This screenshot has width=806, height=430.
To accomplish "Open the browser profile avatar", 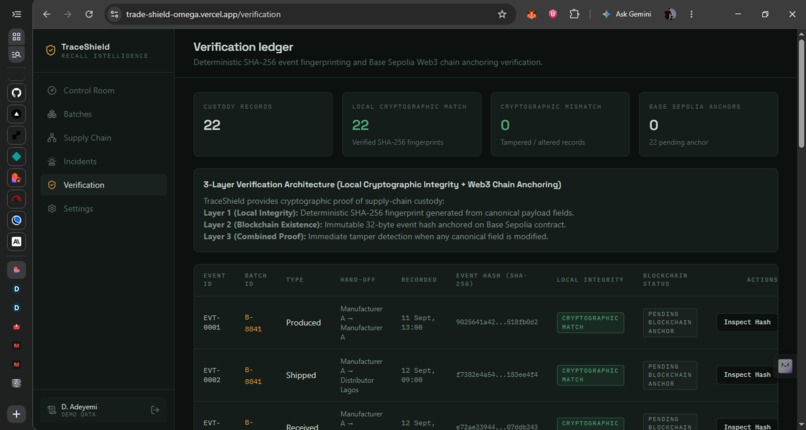I will coord(670,14).
